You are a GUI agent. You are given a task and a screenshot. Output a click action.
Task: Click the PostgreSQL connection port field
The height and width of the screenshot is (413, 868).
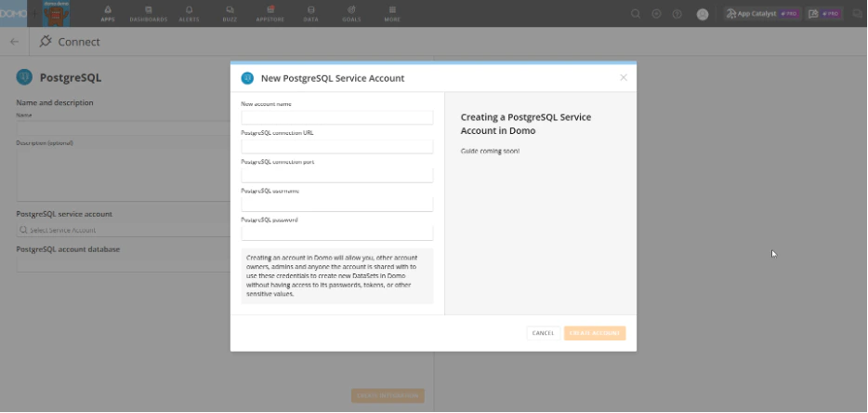(337, 175)
